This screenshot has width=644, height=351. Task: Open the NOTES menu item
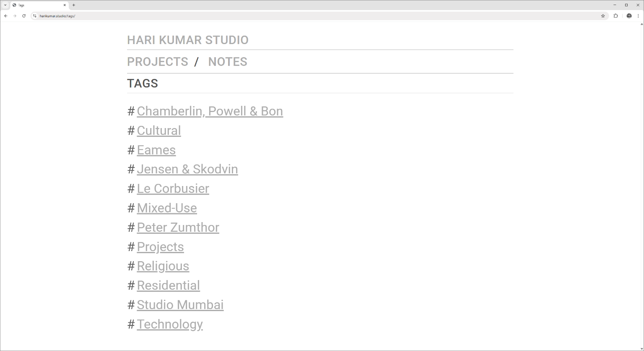tap(228, 62)
